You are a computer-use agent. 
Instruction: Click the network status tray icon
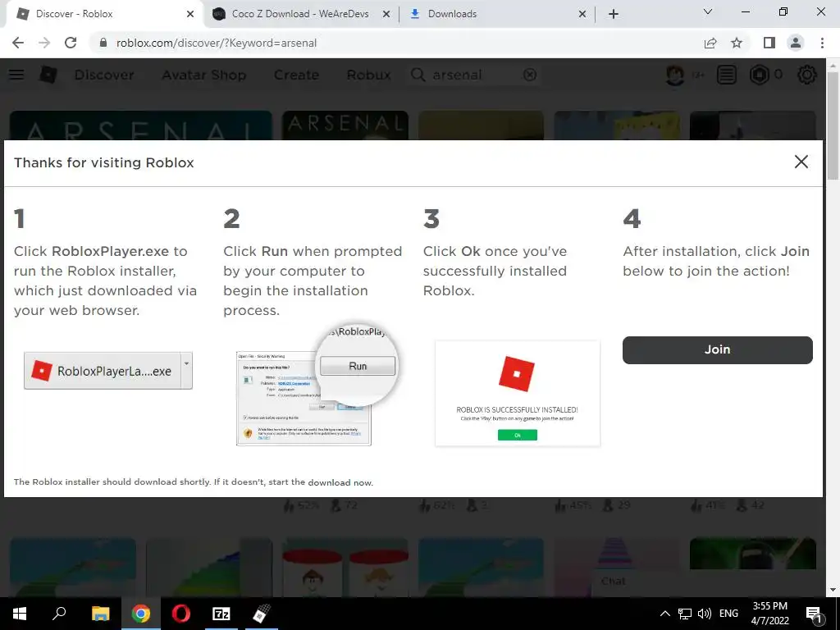(x=685, y=614)
